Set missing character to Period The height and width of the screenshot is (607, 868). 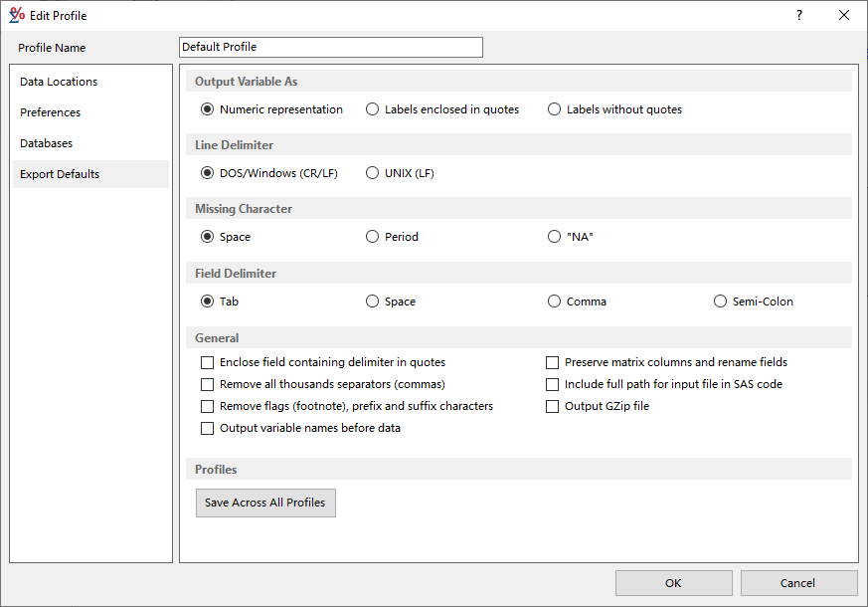click(x=372, y=237)
